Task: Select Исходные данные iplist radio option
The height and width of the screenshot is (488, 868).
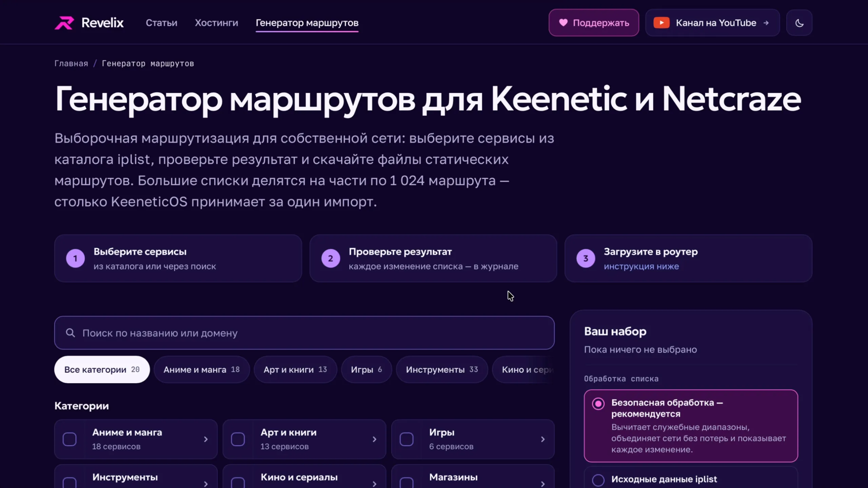Action: click(x=598, y=480)
